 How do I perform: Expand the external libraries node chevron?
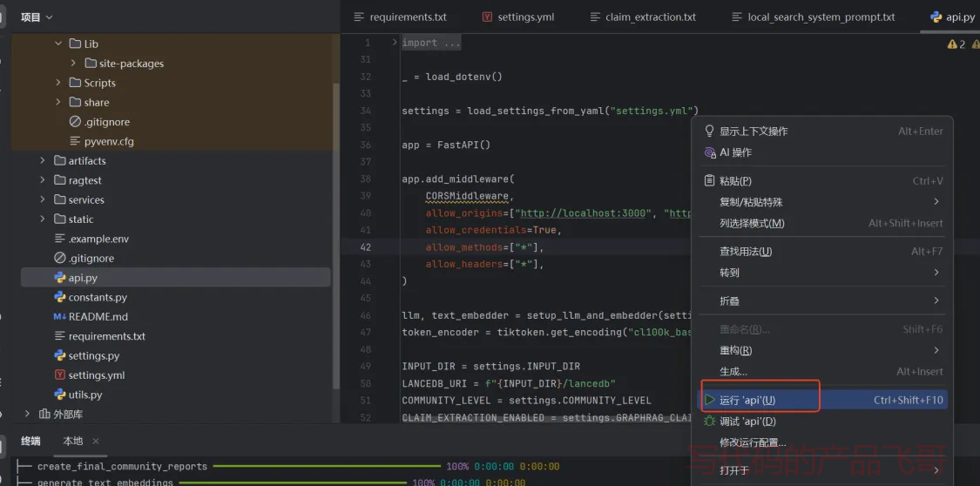28,415
